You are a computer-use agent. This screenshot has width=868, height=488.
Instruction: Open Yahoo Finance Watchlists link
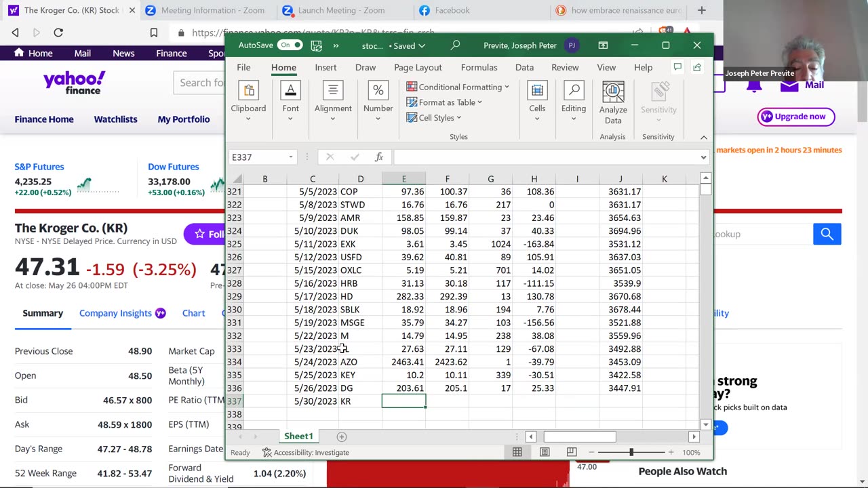pyautogui.click(x=115, y=119)
